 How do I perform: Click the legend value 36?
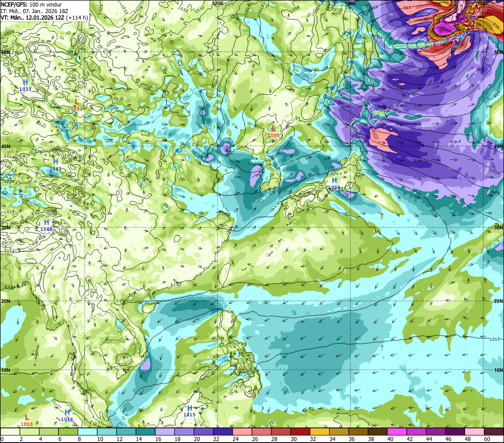pos(352,439)
